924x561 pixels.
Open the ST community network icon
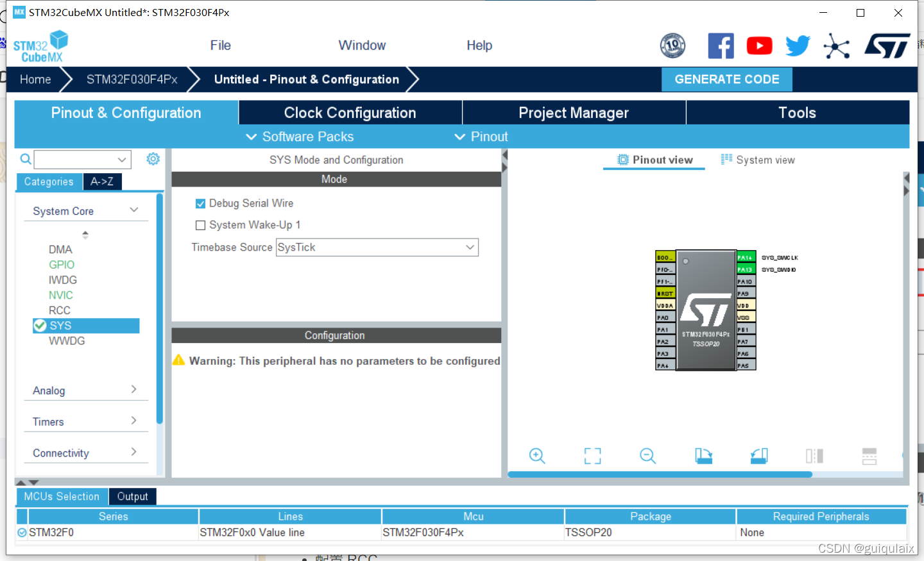[837, 46]
